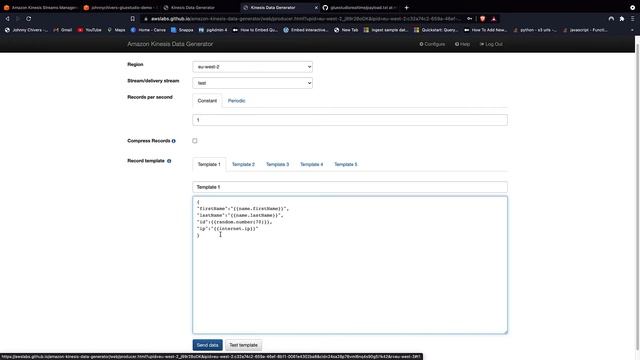Open the How to Embed Qu... bookmark
This screenshot has width=640, height=360.
(255, 30)
